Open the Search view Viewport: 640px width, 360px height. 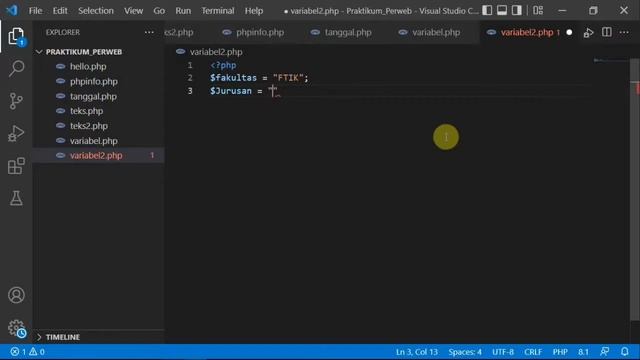pos(16,68)
